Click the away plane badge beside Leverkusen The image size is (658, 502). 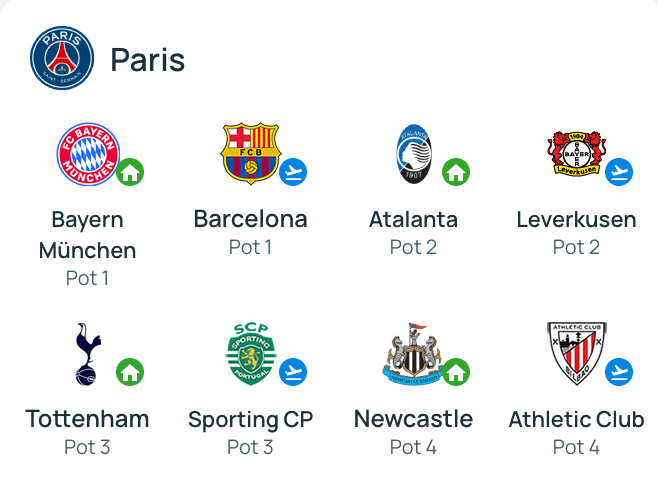tap(619, 172)
